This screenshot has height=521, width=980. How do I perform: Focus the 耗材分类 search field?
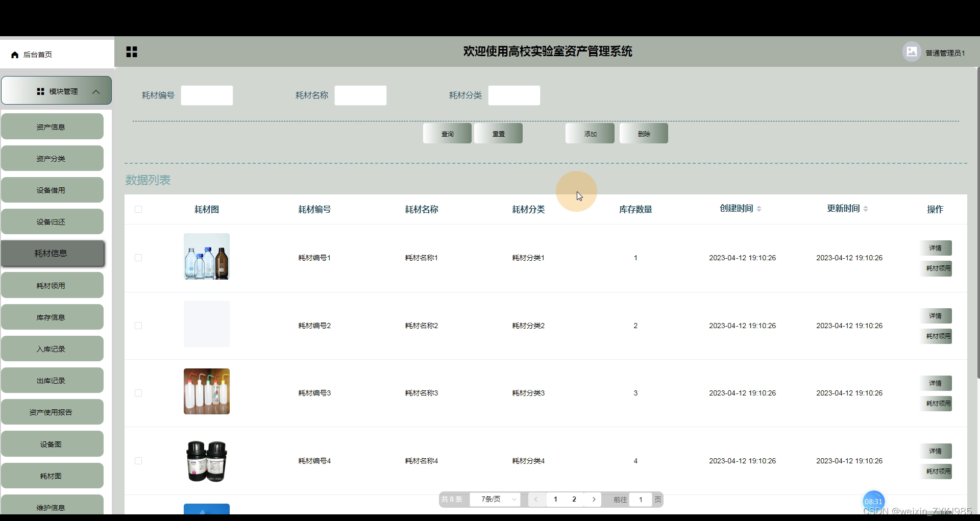click(514, 95)
